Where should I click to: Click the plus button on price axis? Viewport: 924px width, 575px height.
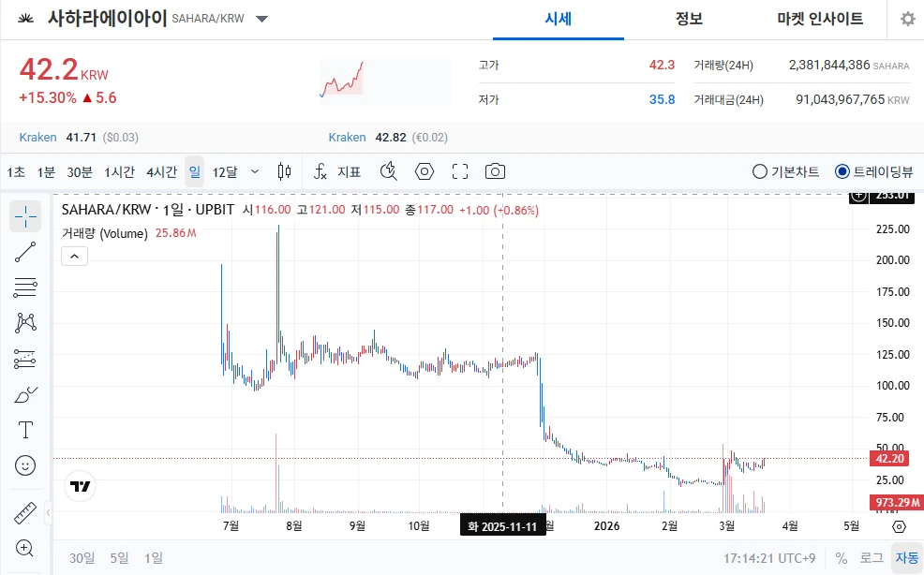point(858,196)
